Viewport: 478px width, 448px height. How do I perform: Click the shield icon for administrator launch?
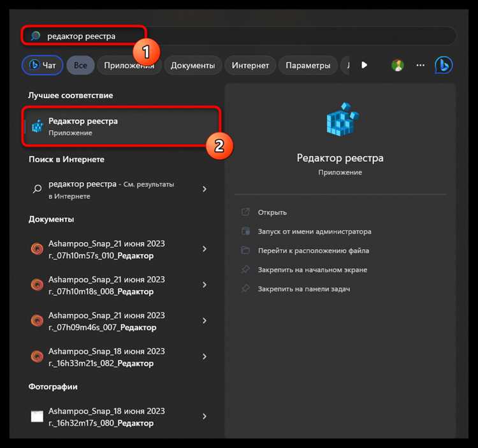click(245, 231)
